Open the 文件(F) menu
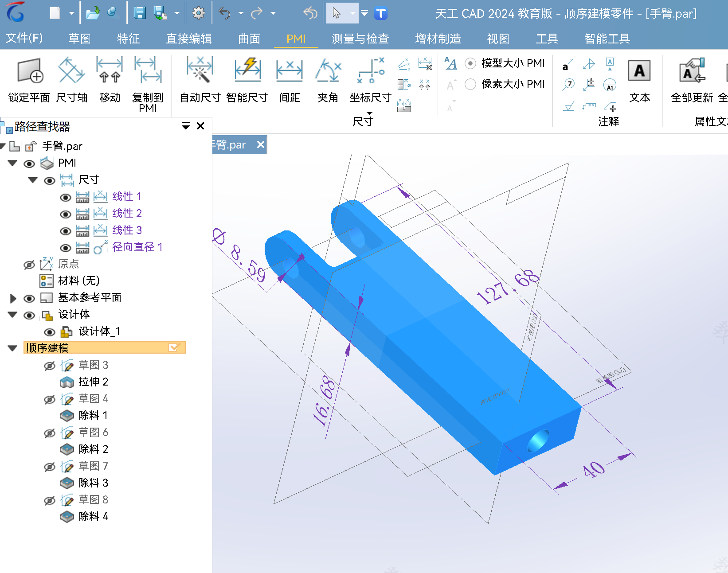The height and width of the screenshot is (573, 728). point(24,38)
